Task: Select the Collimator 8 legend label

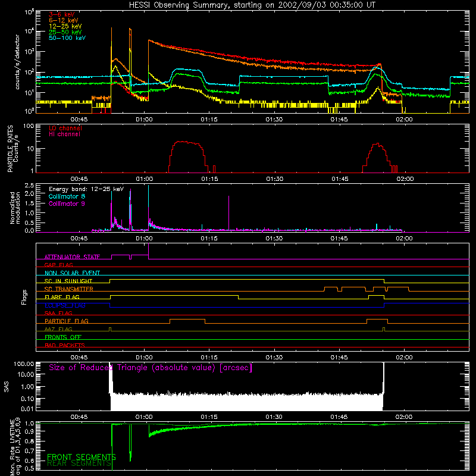Action: click(x=67, y=196)
